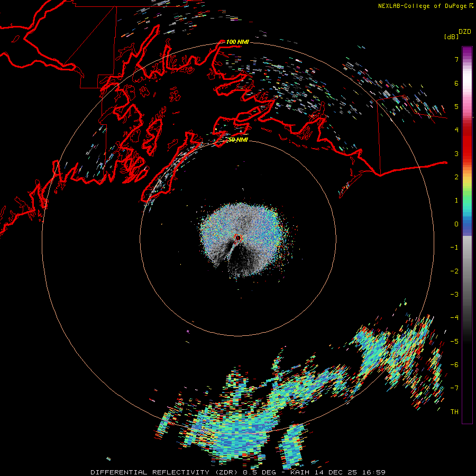Click the "7" value on the dB scale
Viewport: 476px width, 476px height.
pos(456,59)
